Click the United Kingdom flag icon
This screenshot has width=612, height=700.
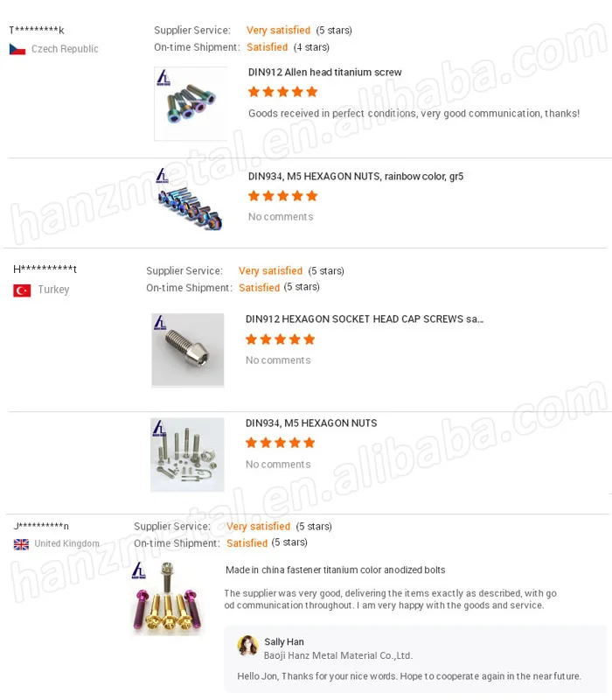click(21, 544)
